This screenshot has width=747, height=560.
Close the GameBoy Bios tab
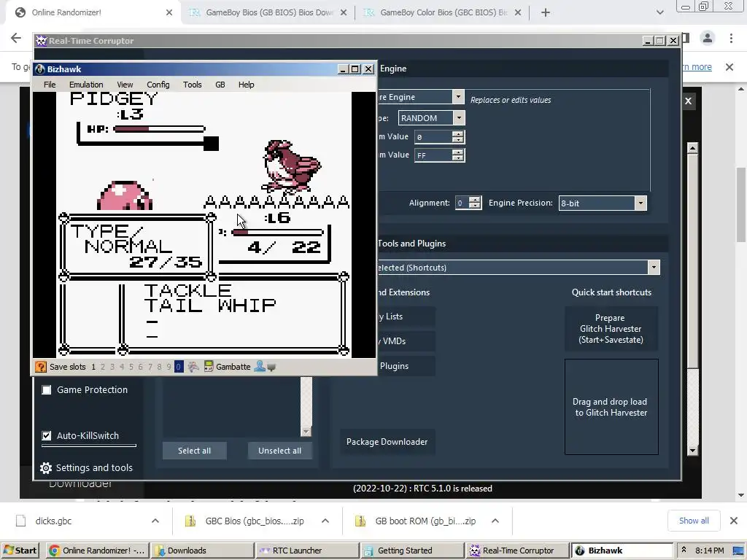344,13
